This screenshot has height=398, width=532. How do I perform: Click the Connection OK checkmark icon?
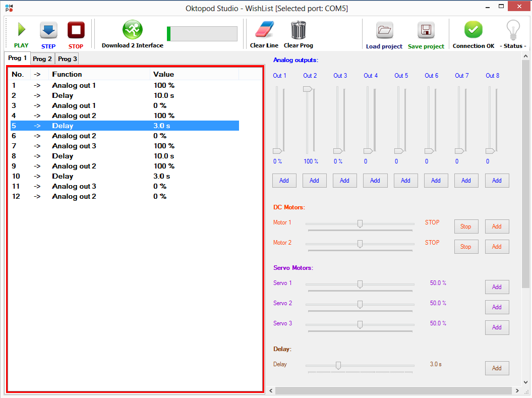coord(473,30)
